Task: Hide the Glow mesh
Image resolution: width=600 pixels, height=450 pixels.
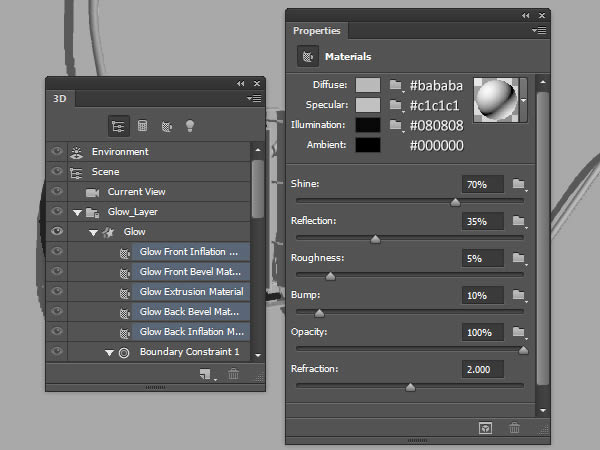Action: click(x=57, y=231)
